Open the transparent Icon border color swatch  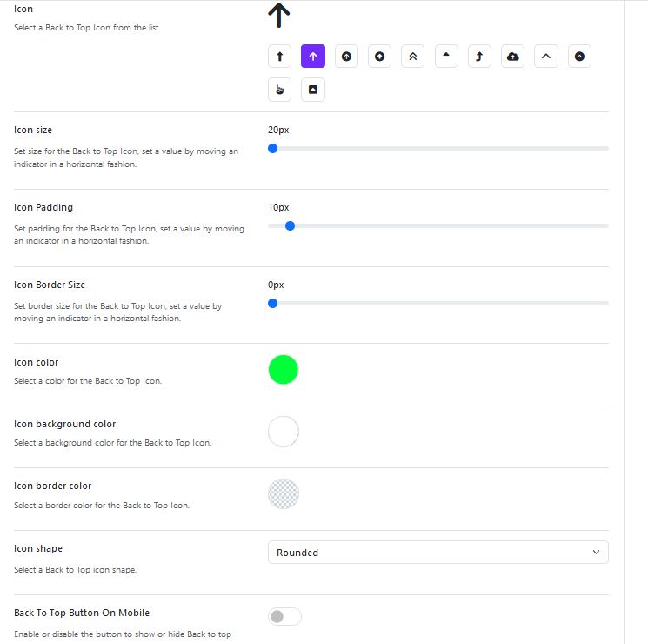(283, 493)
